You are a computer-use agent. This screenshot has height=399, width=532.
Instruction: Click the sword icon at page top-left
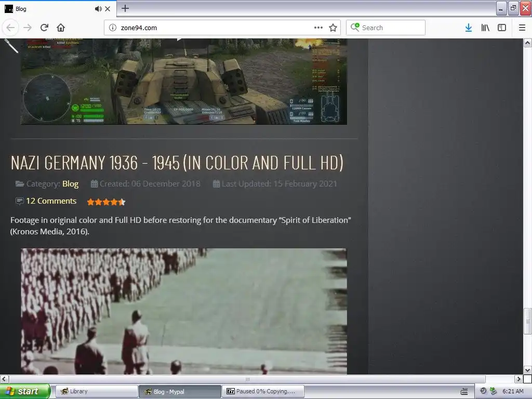[11, 46]
